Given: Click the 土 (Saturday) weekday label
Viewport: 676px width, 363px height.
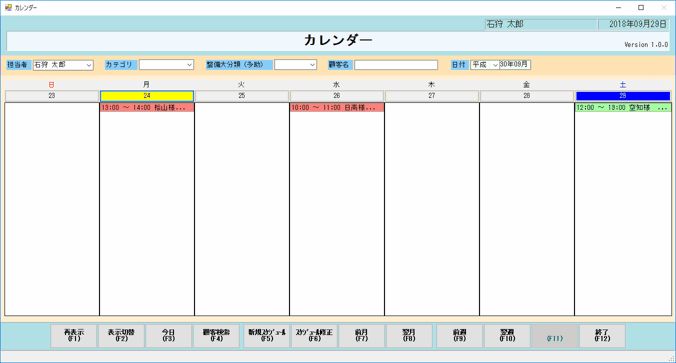Looking at the screenshot, I should pos(623,84).
